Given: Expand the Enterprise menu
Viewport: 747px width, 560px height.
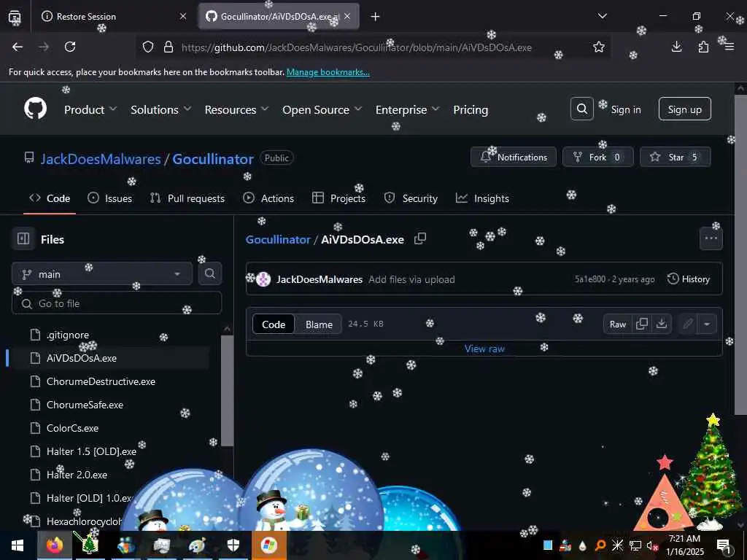Looking at the screenshot, I should [407, 109].
